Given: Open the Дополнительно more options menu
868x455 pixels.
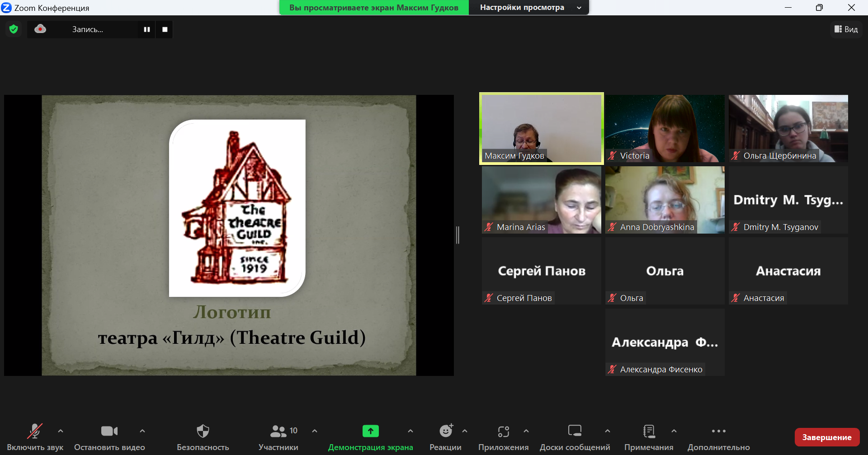Looking at the screenshot, I should [719, 436].
